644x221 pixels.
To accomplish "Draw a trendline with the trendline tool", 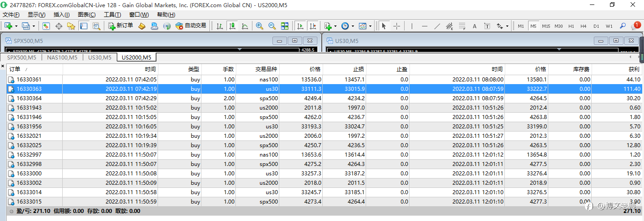I will pyautogui.click(x=437, y=26).
